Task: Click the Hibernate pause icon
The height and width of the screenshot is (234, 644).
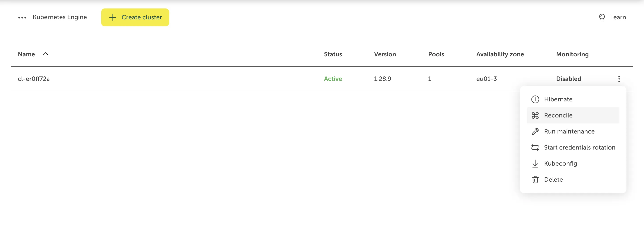Action: pyautogui.click(x=535, y=99)
